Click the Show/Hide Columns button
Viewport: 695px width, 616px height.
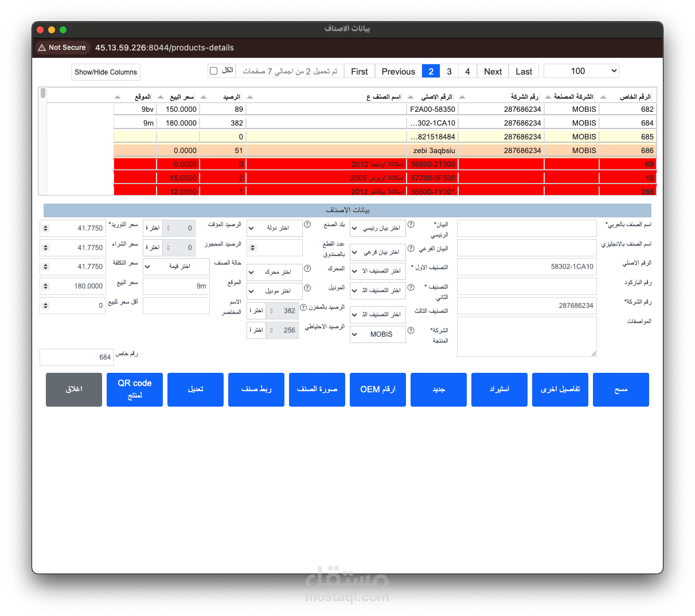point(106,72)
